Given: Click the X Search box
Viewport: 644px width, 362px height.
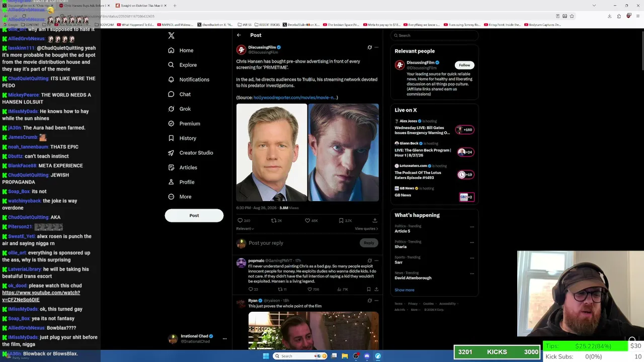Looking at the screenshot, I should point(434,35).
